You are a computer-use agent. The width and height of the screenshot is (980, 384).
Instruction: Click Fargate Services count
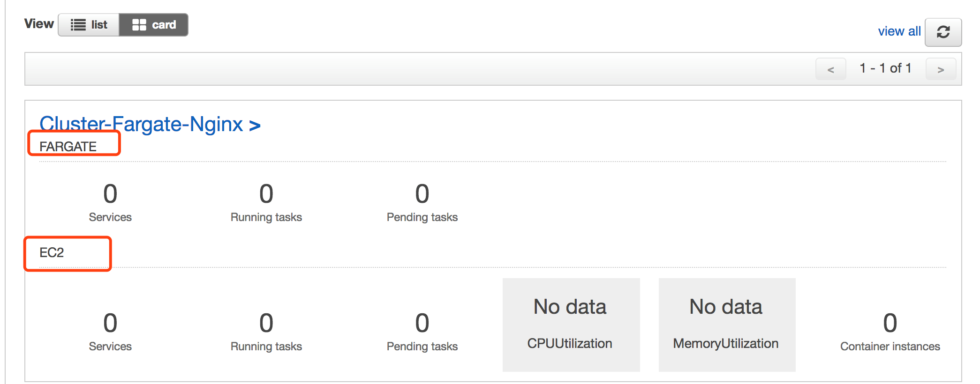click(x=110, y=194)
